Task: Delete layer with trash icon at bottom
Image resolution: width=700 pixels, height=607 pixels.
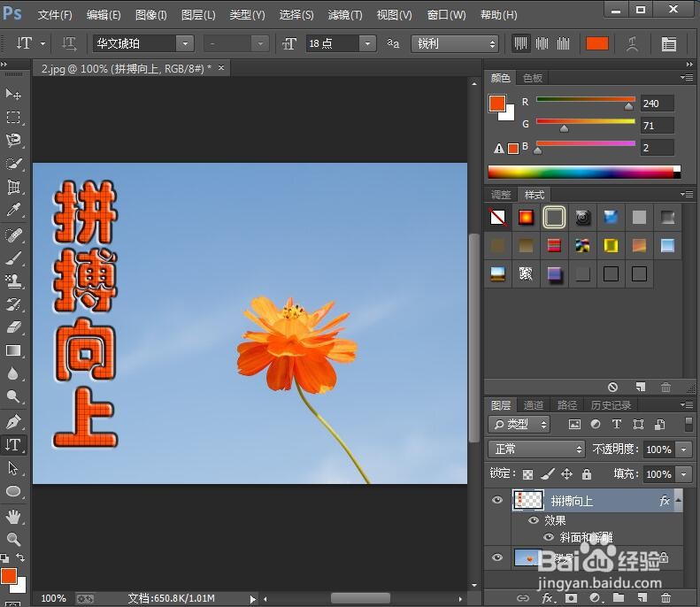Action: (x=665, y=597)
